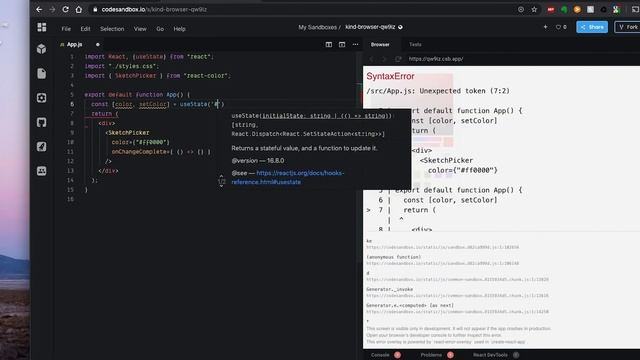
Task: Click the My Sandboxes breadcrumb link
Action: pos(317,27)
